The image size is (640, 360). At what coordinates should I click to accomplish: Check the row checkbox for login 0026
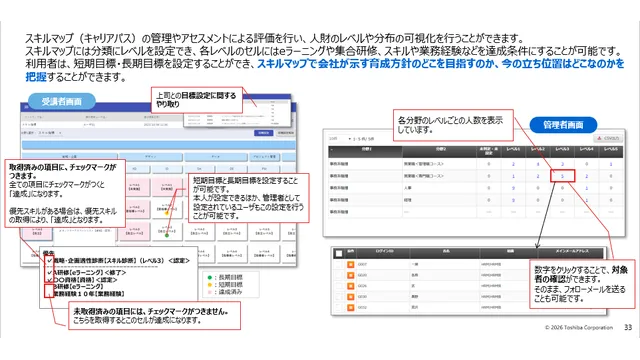click(338, 286)
